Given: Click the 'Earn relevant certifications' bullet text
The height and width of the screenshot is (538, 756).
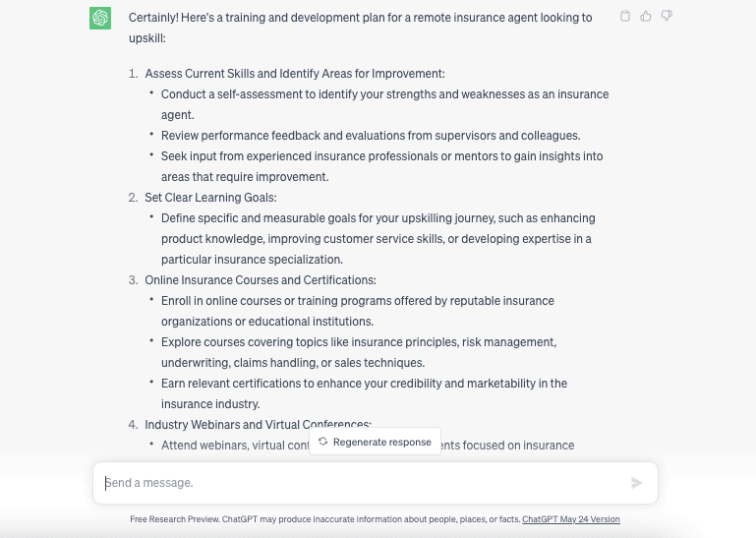Looking at the screenshot, I should [x=364, y=393].
